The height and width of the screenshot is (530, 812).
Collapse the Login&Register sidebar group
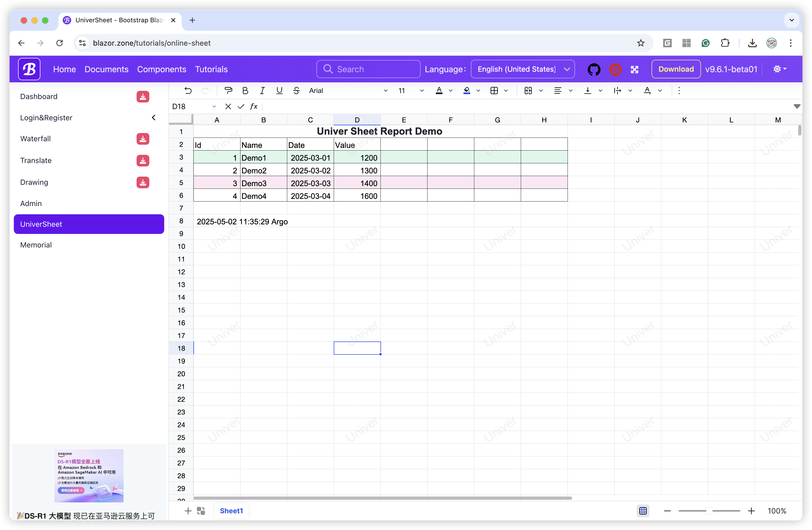coord(154,118)
